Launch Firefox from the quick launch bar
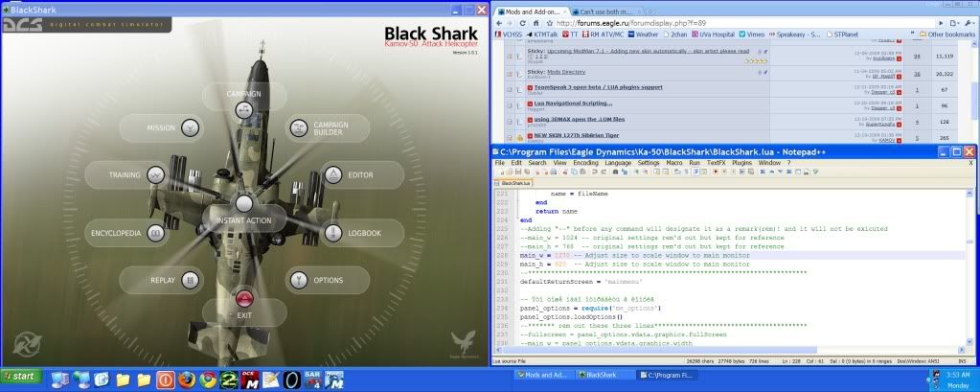The width and height of the screenshot is (980, 392). pos(186,379)
